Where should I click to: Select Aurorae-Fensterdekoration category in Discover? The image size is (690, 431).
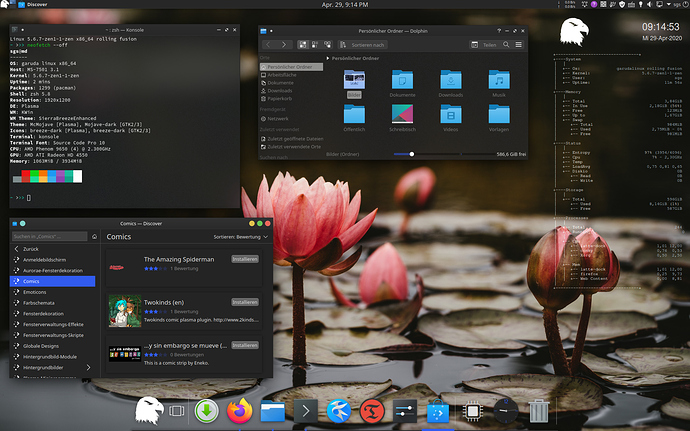click(52, 270)
